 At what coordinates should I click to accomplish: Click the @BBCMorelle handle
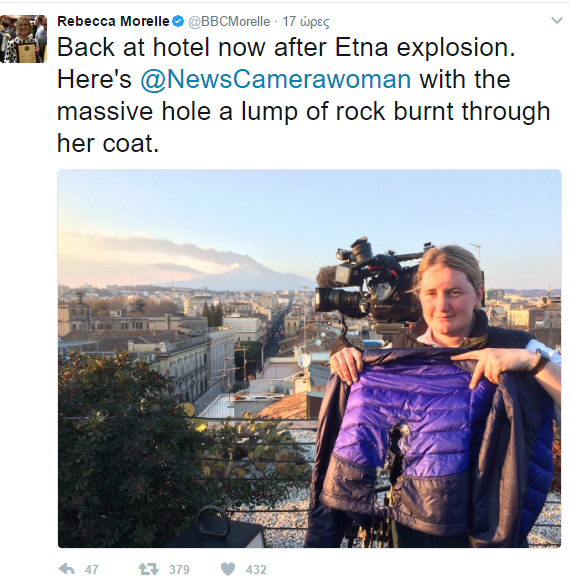[x=229, y=22]
